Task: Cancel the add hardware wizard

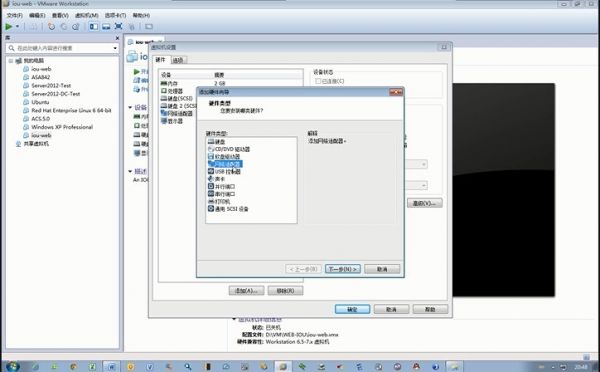Action: [382, 269]
